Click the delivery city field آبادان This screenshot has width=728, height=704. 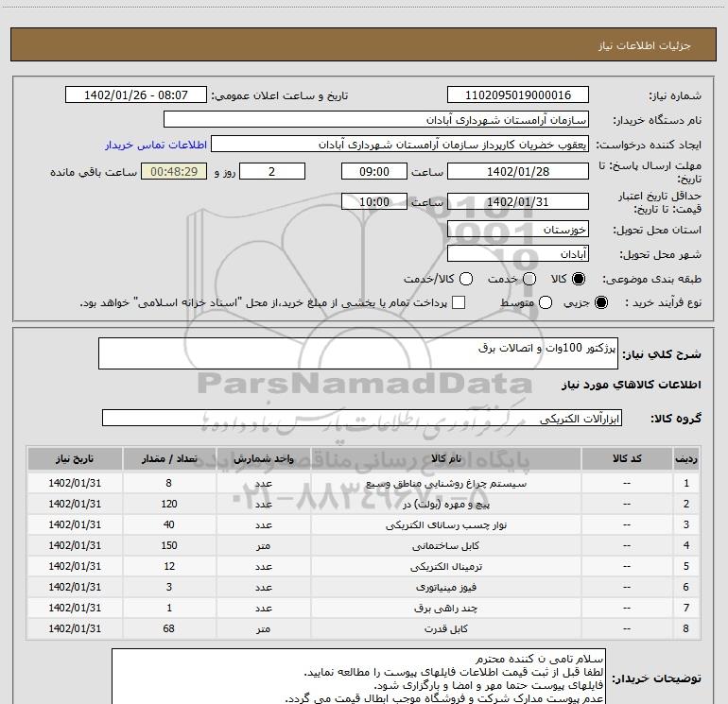pos(518,254)
